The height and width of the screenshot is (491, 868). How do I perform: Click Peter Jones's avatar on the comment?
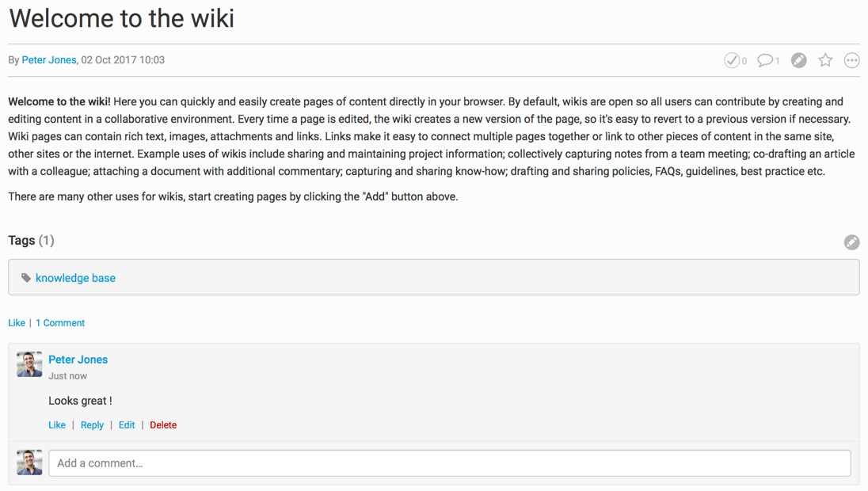coord(29,364)
